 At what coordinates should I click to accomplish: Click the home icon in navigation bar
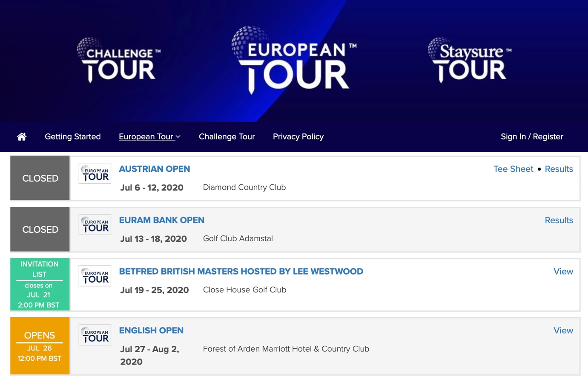click(22, 136)
